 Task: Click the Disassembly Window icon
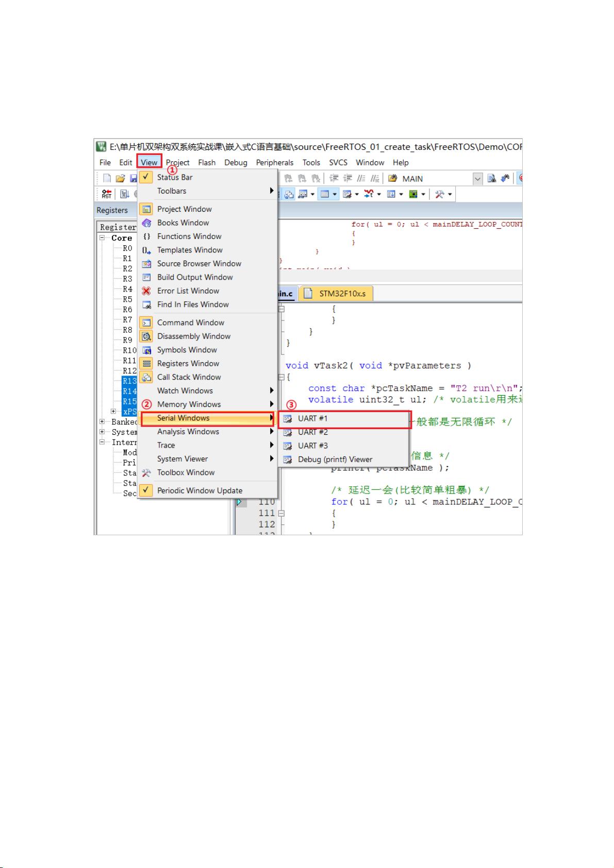[x=147, y=336]
